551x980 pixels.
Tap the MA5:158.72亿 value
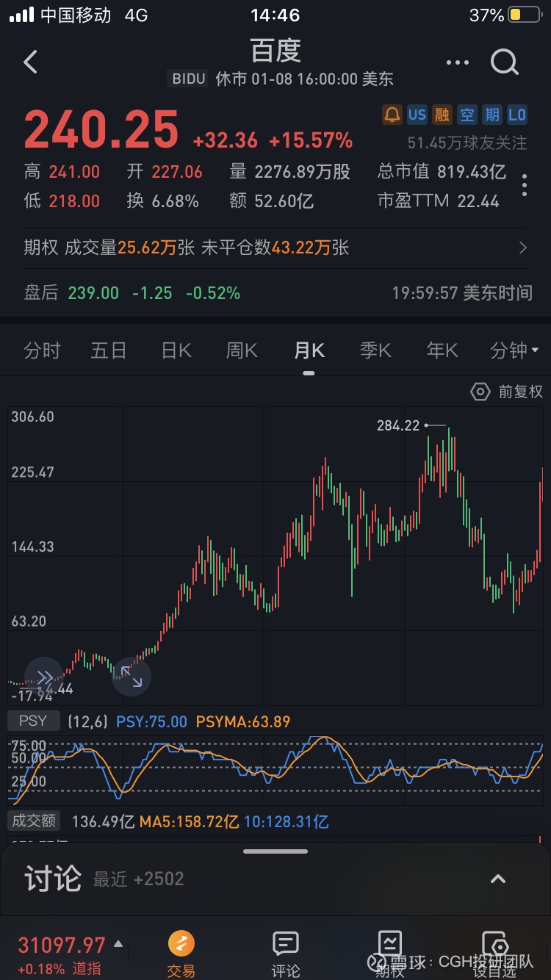[x=189, y=821]
